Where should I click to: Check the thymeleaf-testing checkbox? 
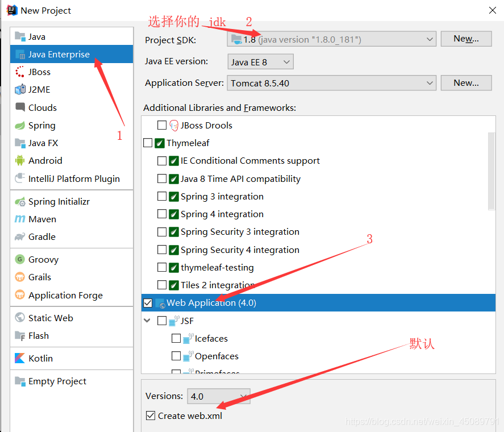(x=162, y=267)
